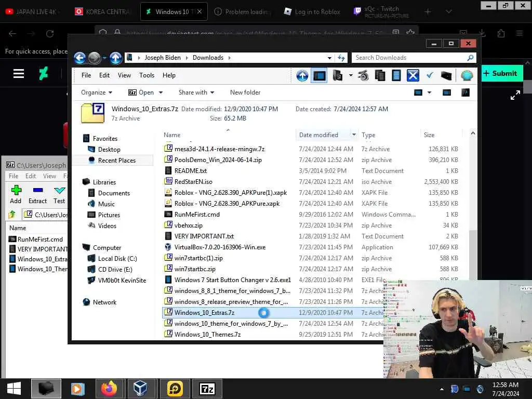This screenshot has height=399, width=532.
Task: Click the copy documents toolbar icon
Action: pyautogui.click(x=380, y=75)
